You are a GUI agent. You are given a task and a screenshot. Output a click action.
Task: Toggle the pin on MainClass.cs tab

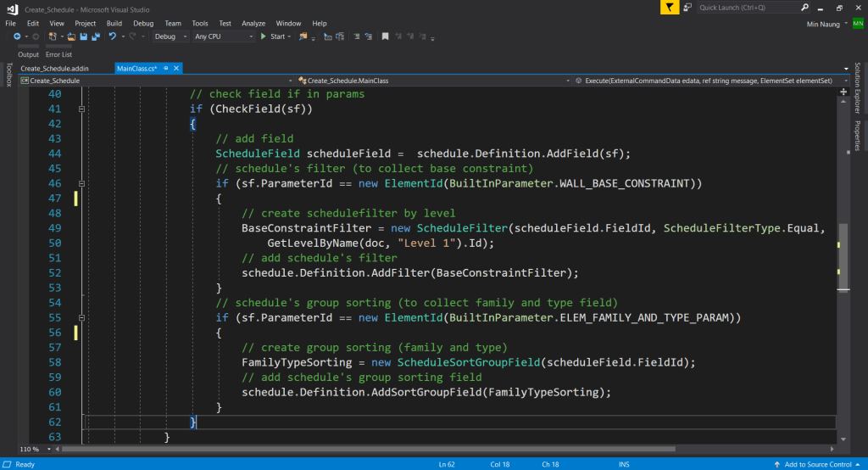(x=165, y=68)
